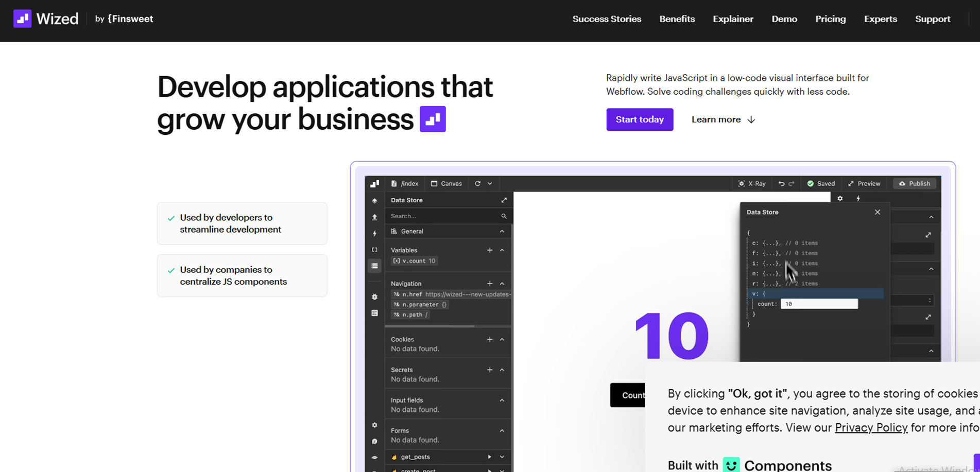980x472 pixels.
Task: Click the Saved status indicator
Action: [x=821, y=183]
